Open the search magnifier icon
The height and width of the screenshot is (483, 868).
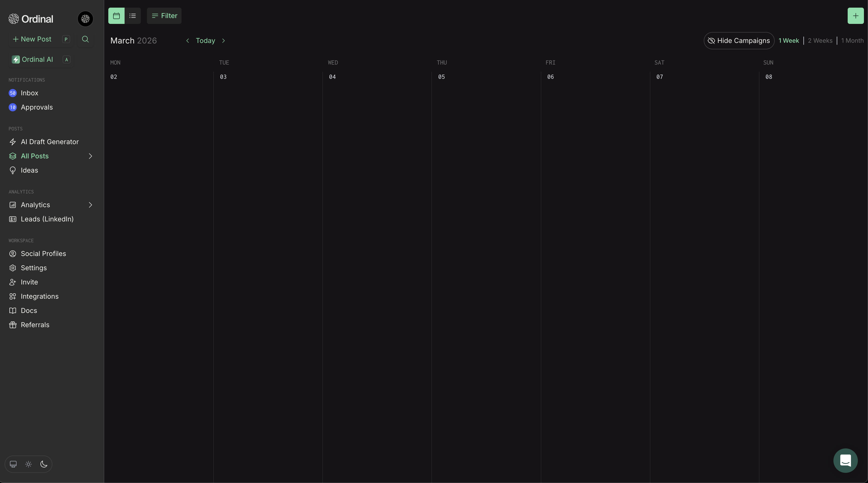(x=85, y=39)
